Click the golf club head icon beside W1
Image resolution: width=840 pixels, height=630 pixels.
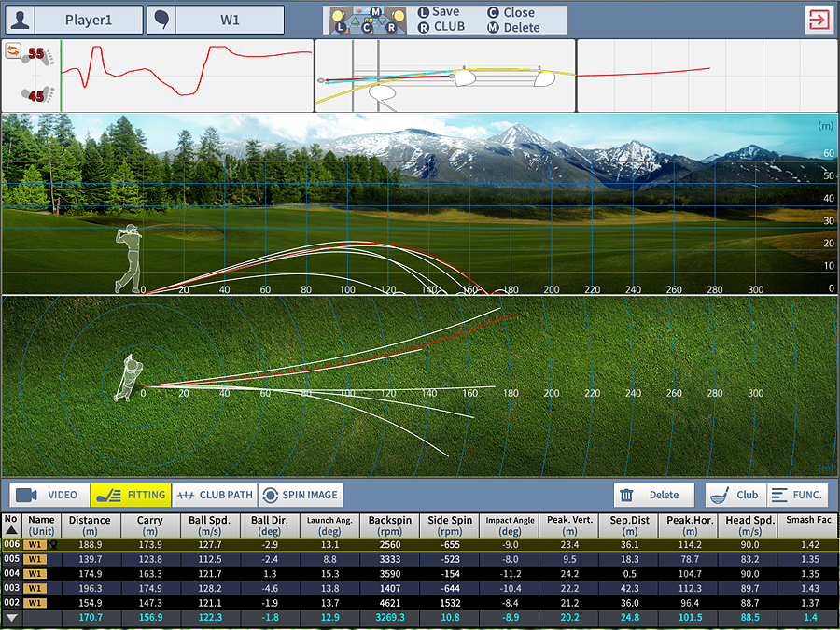coord(161,20)
